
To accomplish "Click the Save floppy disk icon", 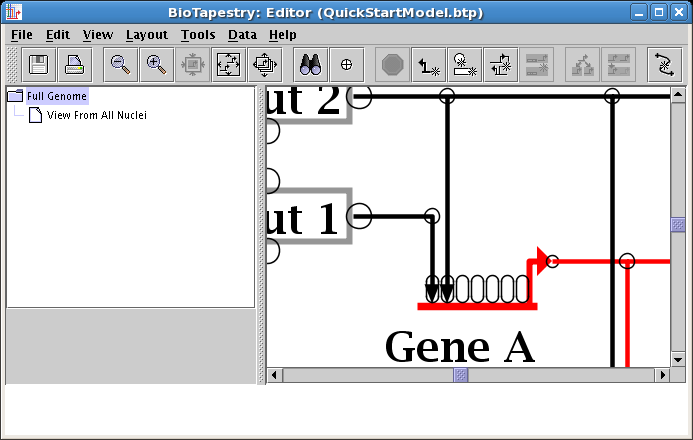I will [x=39, y=64].
